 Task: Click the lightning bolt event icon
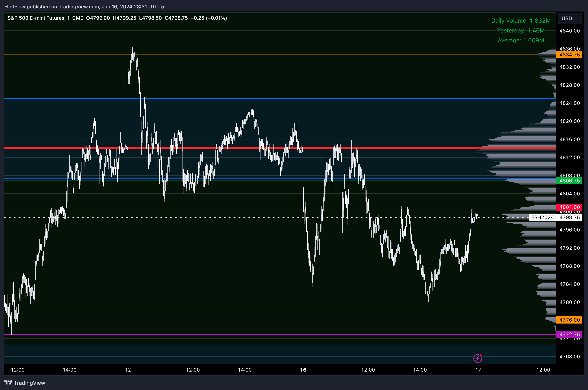(x=477, y=358)
